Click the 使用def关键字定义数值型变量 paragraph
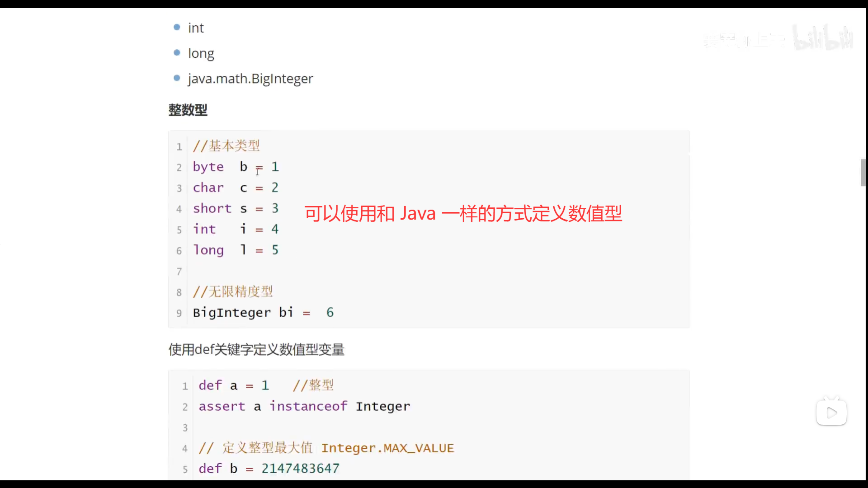The image size is (868, 488). point(256,349)
